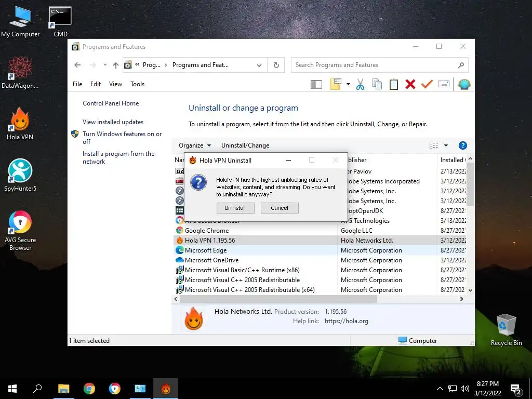Open the Tools menu
The image size is (532, 399).
[137, 84]
